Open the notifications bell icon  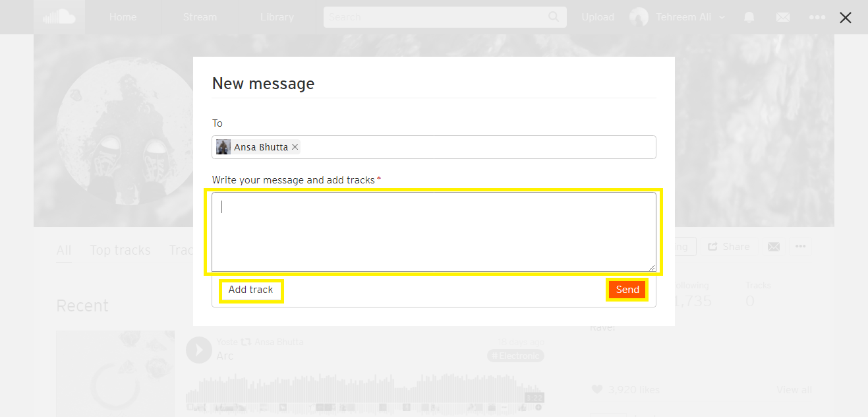(x=749, y=17)
